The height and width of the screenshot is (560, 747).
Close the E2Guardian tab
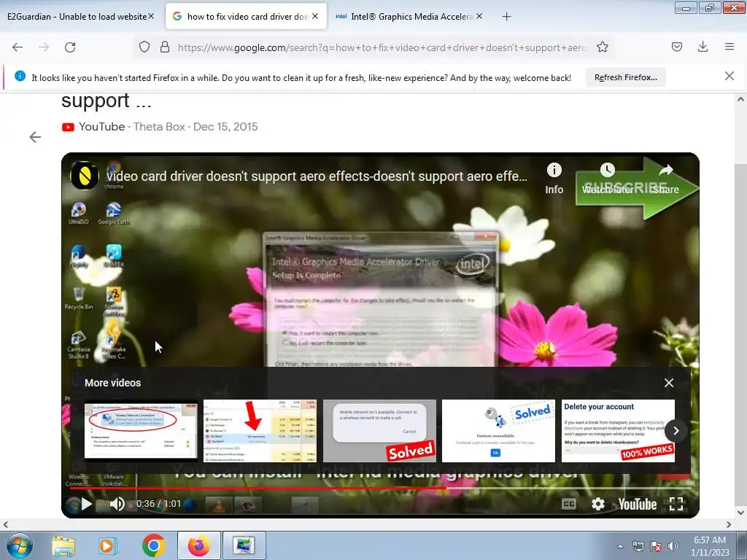[x=151, y=17]
